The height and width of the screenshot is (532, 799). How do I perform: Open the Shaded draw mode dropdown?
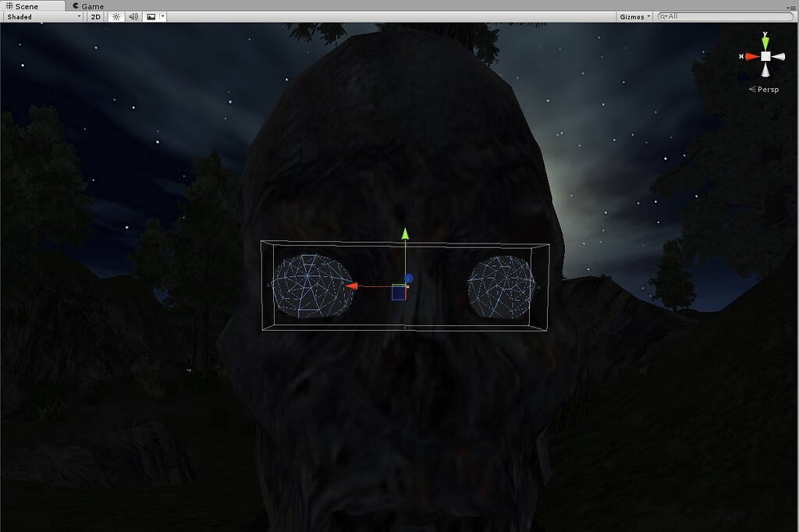click(41, 16)
